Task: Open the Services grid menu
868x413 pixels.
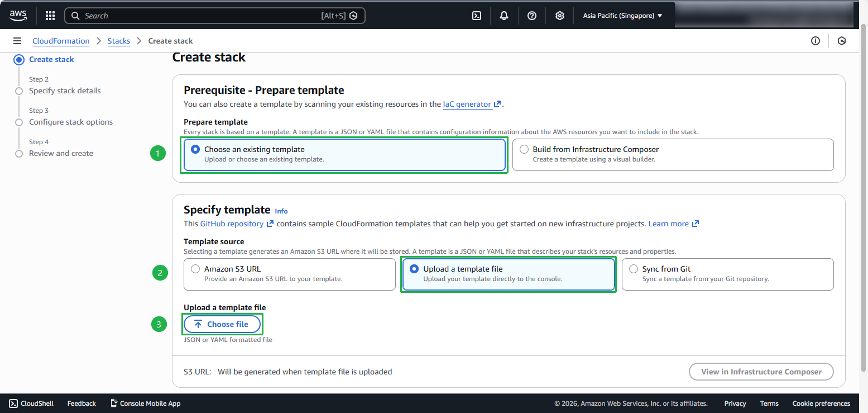Action: (x=50, y=15)
